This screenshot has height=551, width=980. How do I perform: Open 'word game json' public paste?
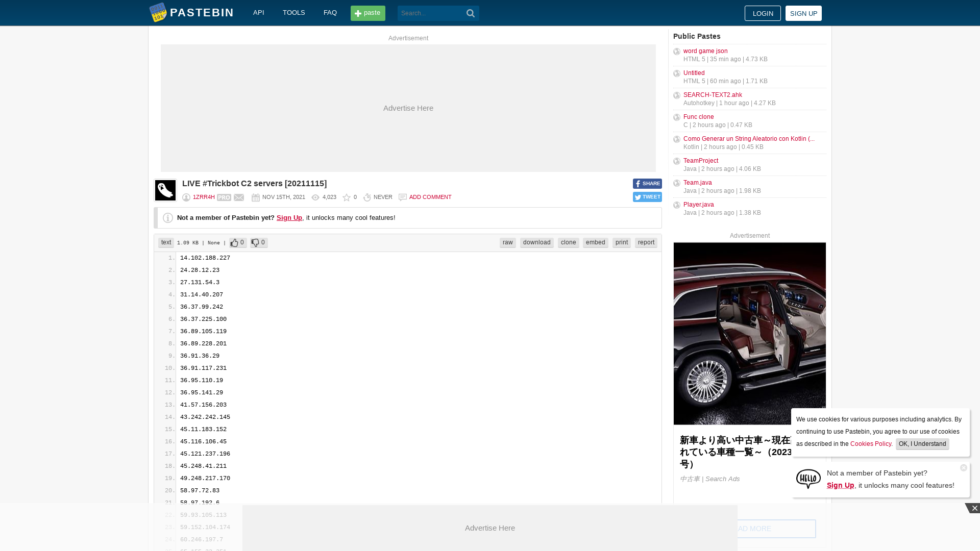(x=705, y=51)
